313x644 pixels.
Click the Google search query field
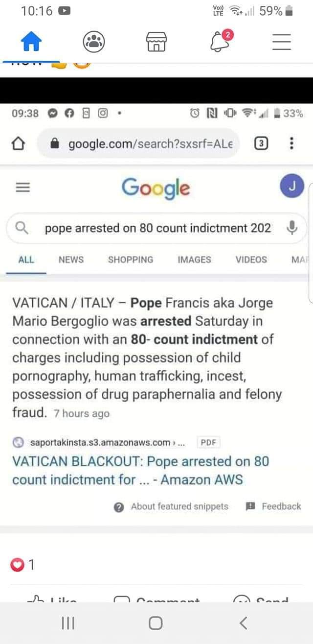156,228
